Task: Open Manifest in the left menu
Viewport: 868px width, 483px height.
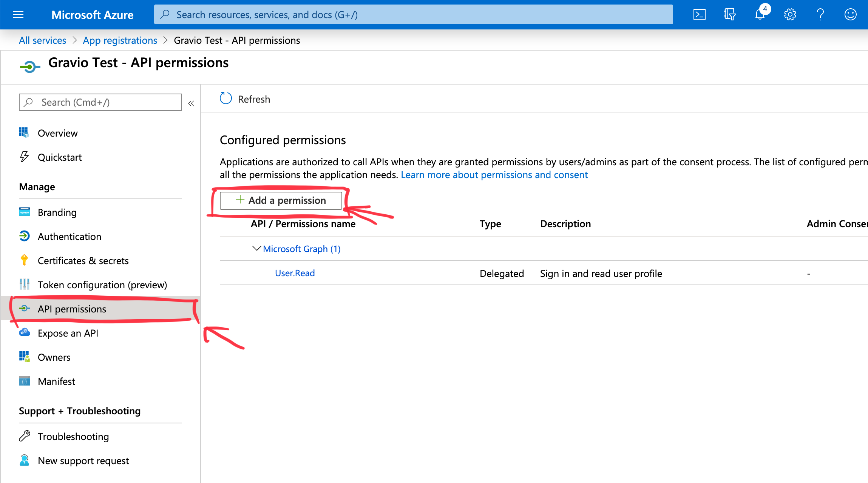Action: 56,381
